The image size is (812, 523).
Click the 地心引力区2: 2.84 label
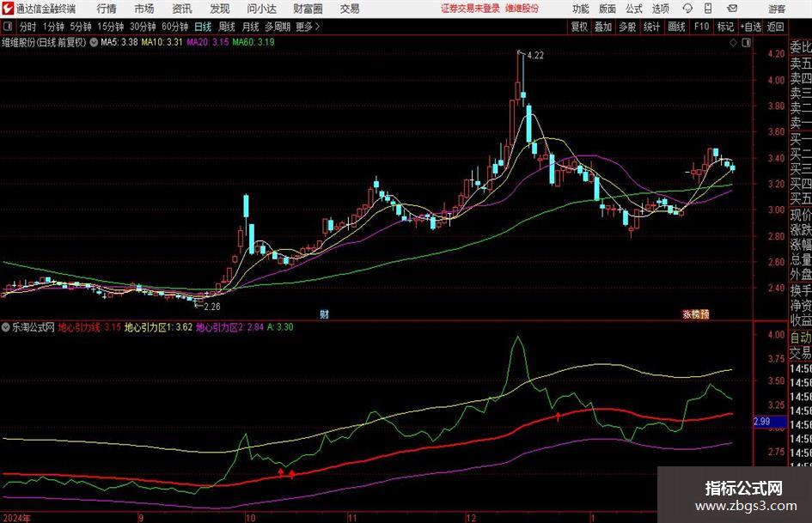tap(230, 327)
